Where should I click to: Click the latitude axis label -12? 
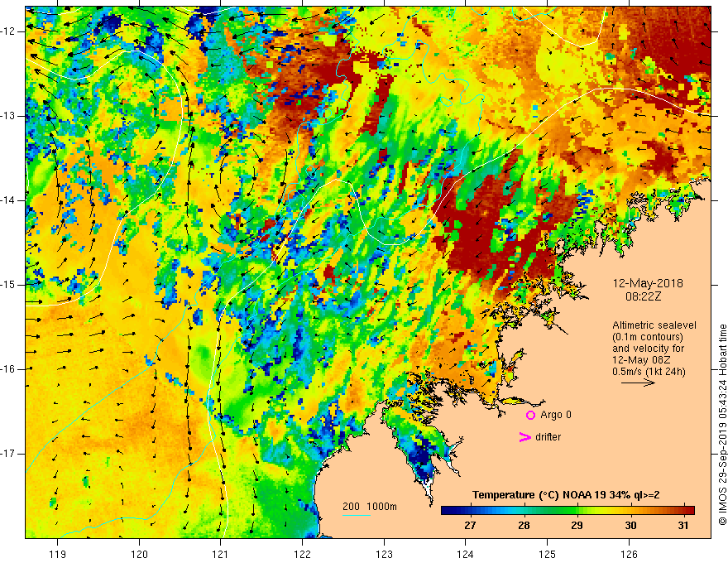[9, 31]
